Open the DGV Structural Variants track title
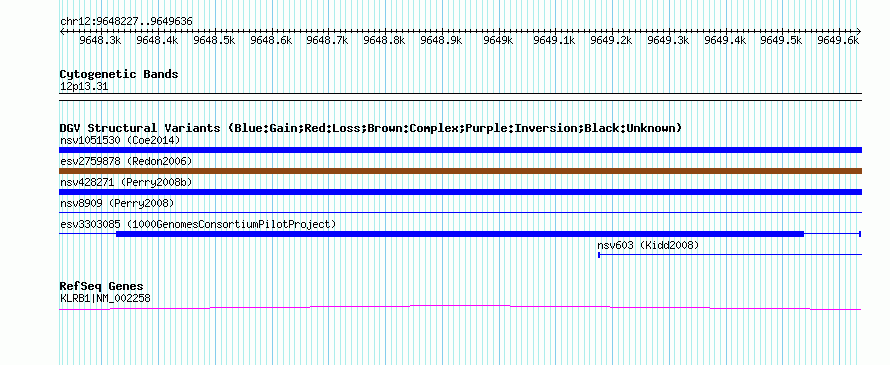Viewport: 890px width, 365px height. [371, 128]
